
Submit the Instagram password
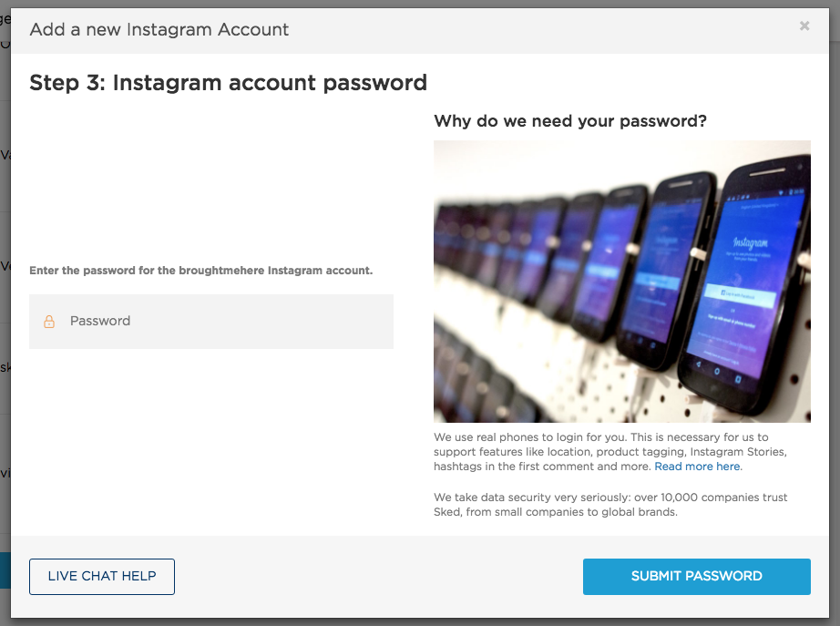coord(696,577)
